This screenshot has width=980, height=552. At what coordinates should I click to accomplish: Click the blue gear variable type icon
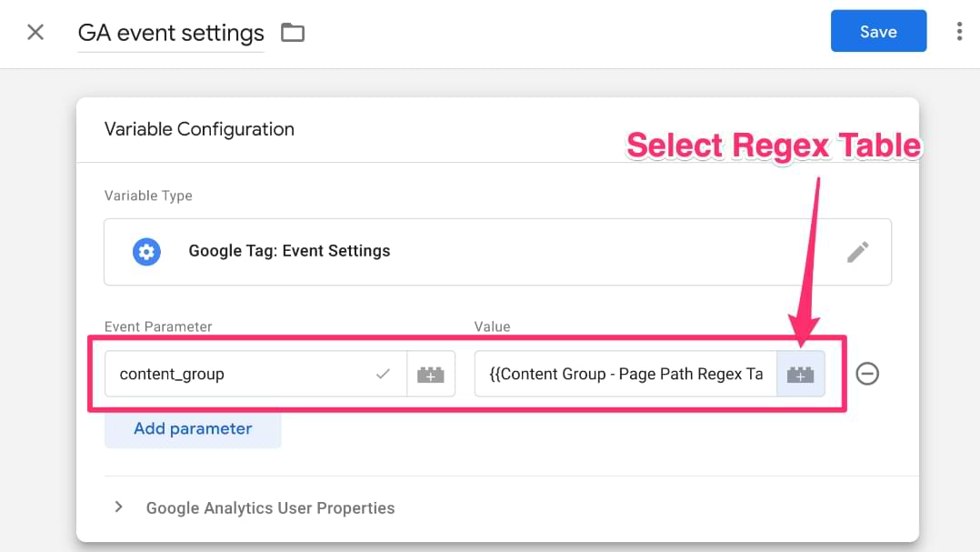coord(146,251)
